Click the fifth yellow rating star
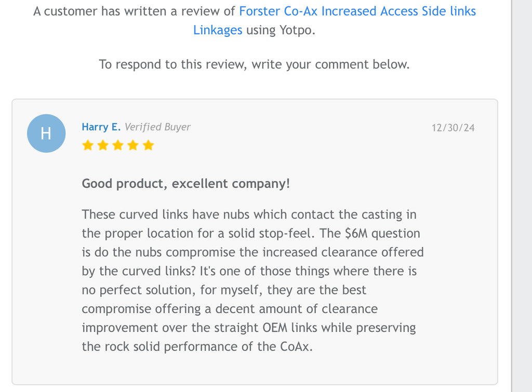The height and width of the screenshot is (392, 532). [148, 145]
